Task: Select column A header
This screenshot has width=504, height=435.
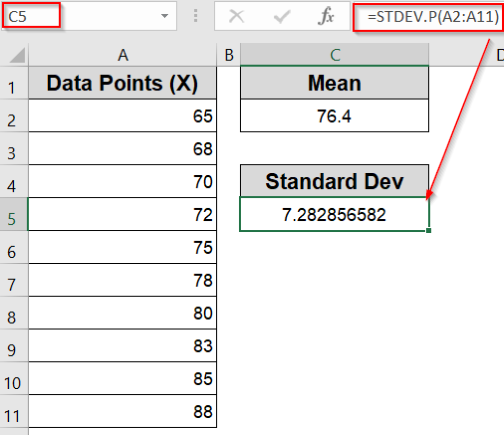Action: point(123,55)
